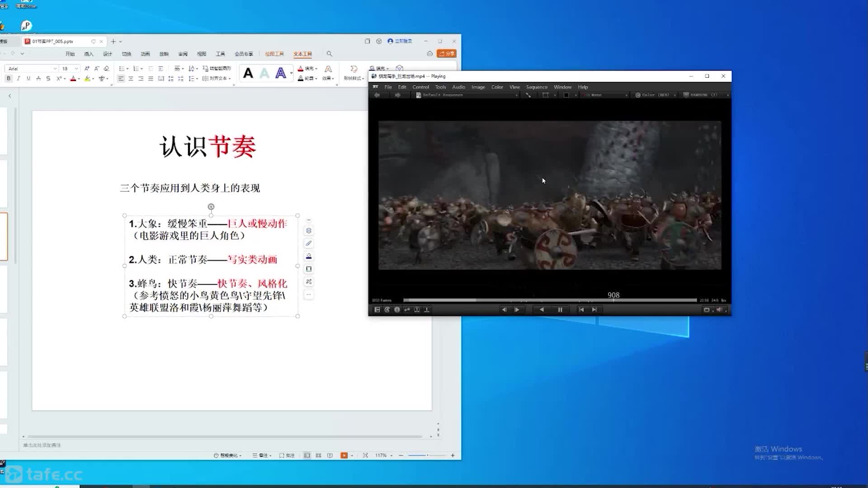
Task: Open the 动画 ribbon tab
Action: tap(145, 54)
